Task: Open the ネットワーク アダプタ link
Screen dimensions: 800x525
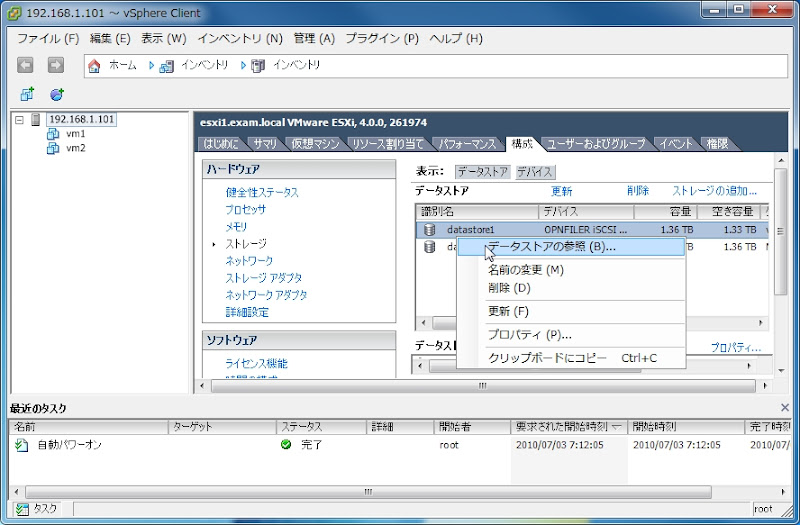Action: tap(266, 295)
